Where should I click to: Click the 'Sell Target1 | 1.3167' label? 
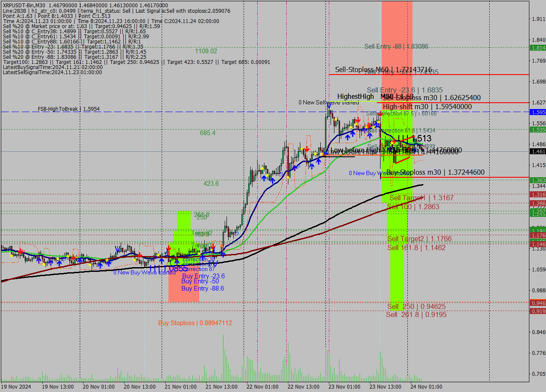(421, 198)
